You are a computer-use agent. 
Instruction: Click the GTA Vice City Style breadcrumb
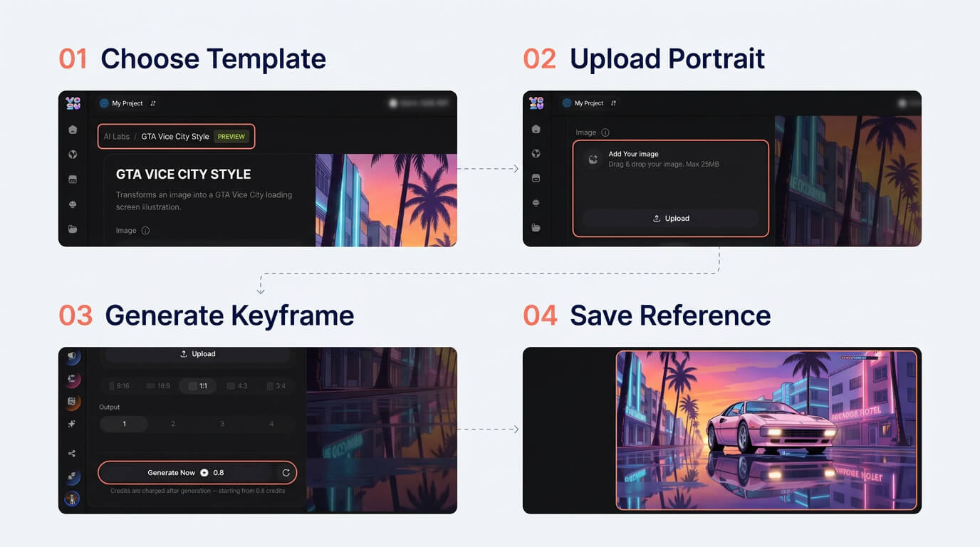tap(175, 137)
